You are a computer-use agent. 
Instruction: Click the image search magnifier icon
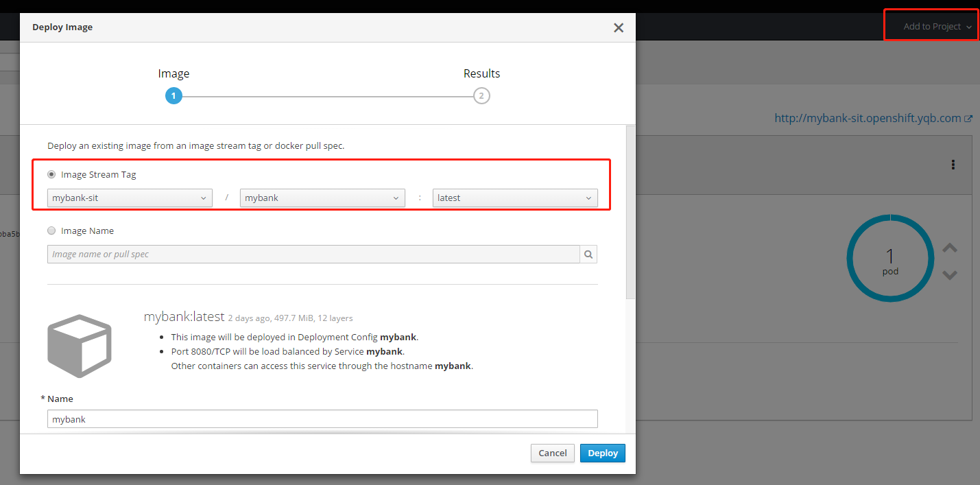click(588, 255)
